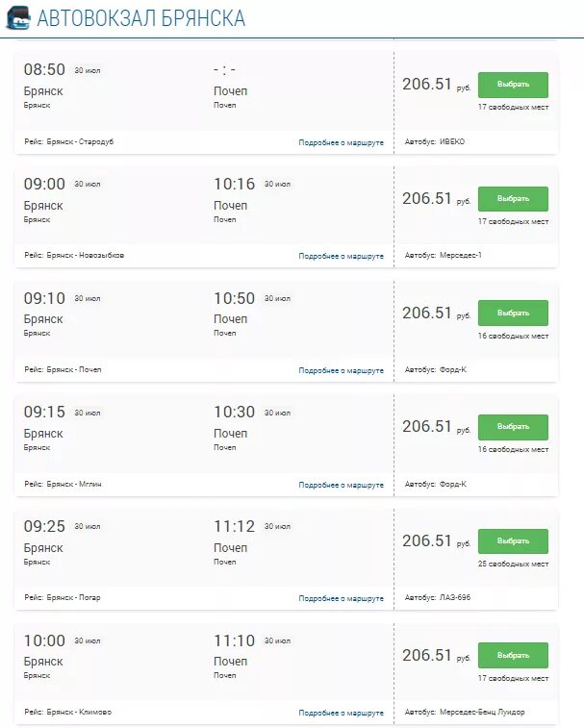Show route details for 09:10 departure
The height and width of the screenshot is (728, 584).
click(341, 370)
